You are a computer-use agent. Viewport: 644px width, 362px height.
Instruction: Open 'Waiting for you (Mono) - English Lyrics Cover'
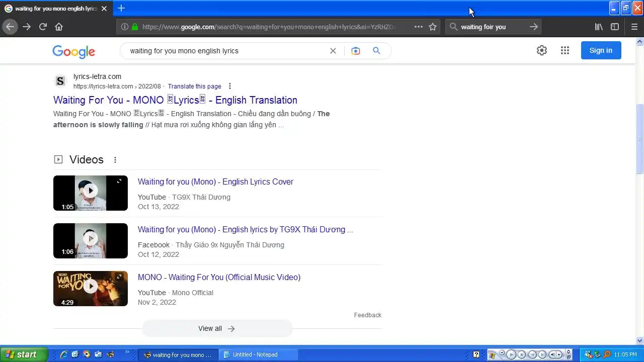click(215, 182)
